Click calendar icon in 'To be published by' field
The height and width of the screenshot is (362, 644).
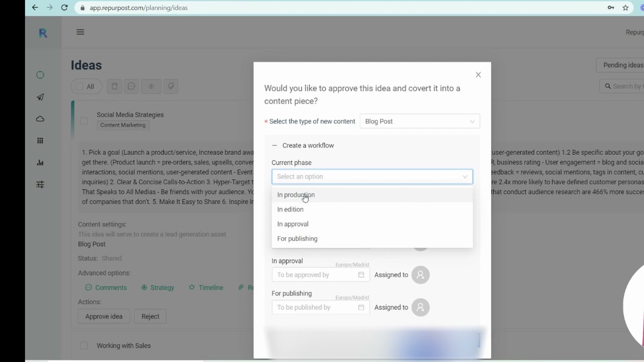361,307
